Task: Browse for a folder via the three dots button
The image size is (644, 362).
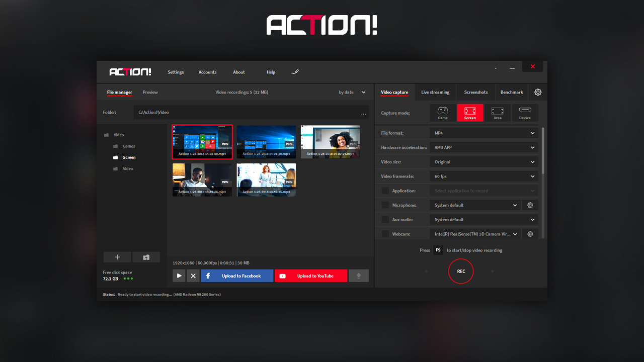Action: coord(363,113)
